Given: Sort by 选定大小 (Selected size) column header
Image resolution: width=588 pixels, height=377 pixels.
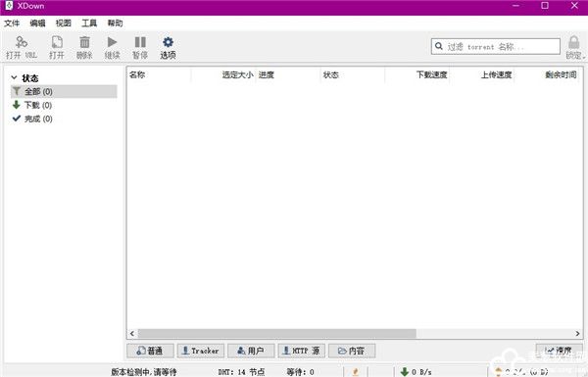Looking at the screenshot, I should pyautogui.click(x=223, y=74).
